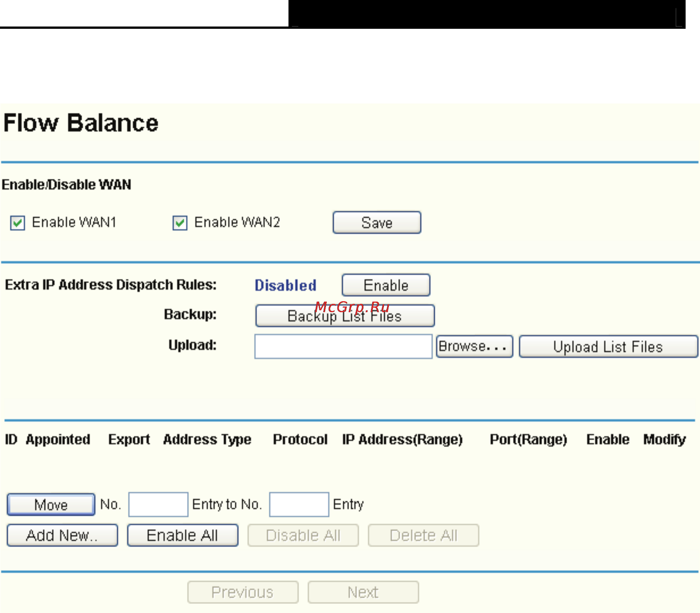The image size is (700, 613).
Task: Toggle the Enable WAN1 checkbox
Action: (17, 223)
